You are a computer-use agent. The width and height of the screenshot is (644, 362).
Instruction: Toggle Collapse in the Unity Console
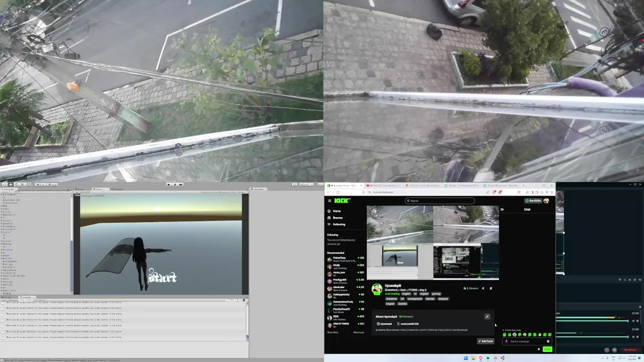(x=14, y=300)
